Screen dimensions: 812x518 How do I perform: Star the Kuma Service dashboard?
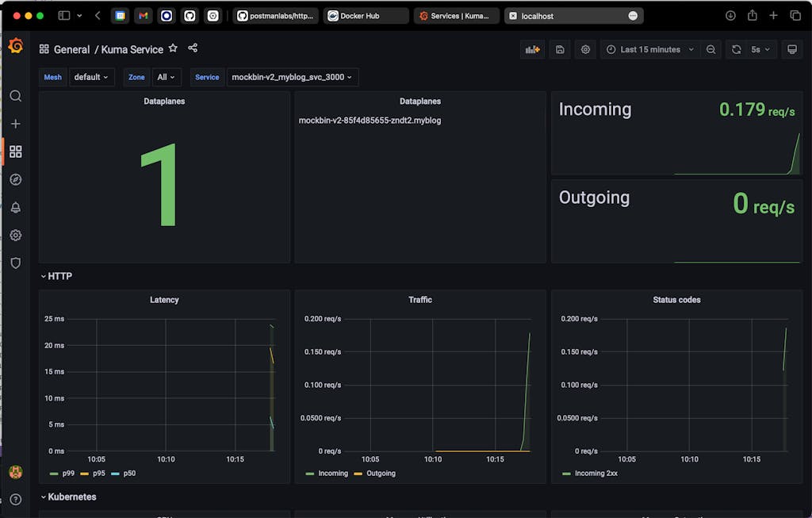click(x=173, y=48)
